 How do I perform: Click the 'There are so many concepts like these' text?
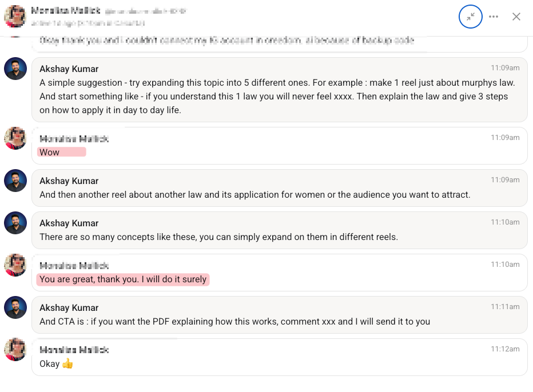point(218,237)
